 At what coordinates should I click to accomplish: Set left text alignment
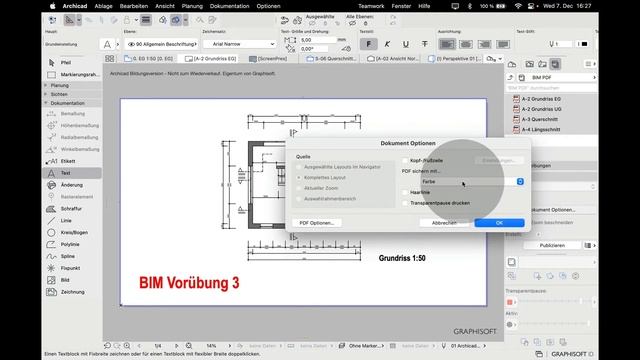[x=447, y=44]
